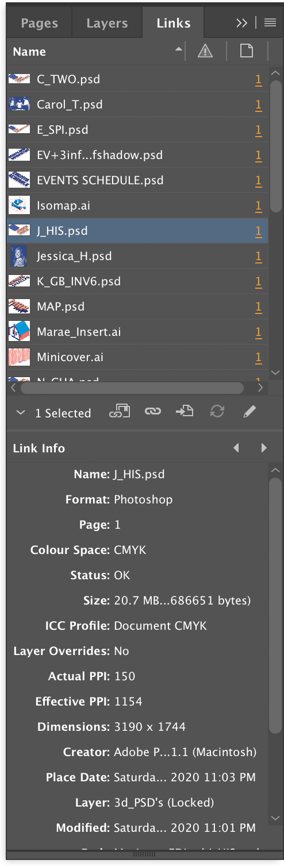Click the links list vertical scrollbar
This screenshot has height=868, width=284.
pyautogui.click(x=275, y=145)
